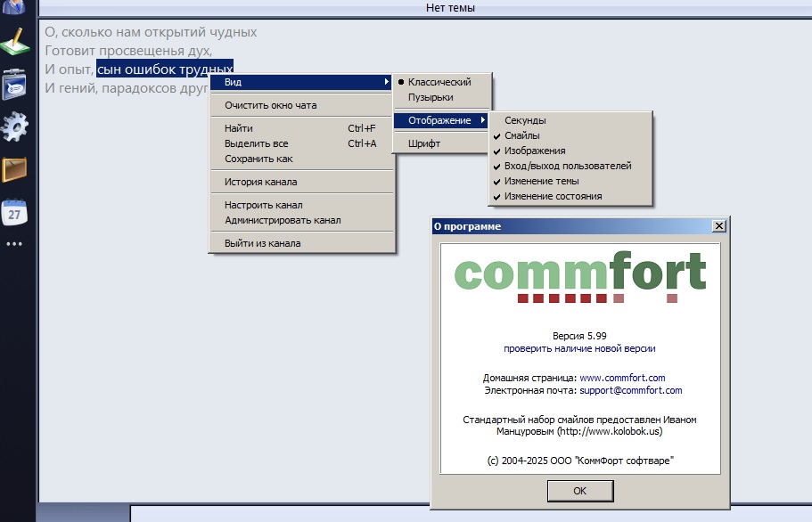Uncheck the Смайлы display option
812x522 pixels.
[521, 135]
